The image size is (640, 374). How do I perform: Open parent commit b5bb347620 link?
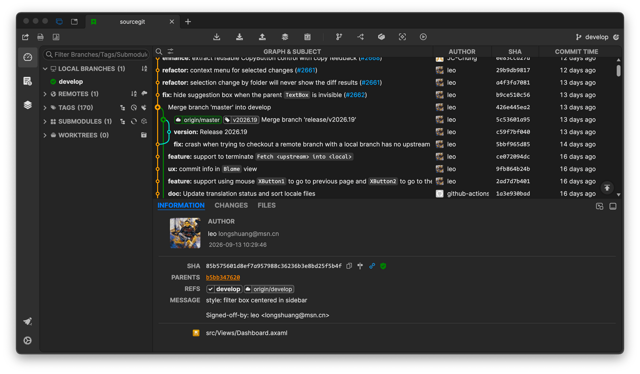click(223, 278)
